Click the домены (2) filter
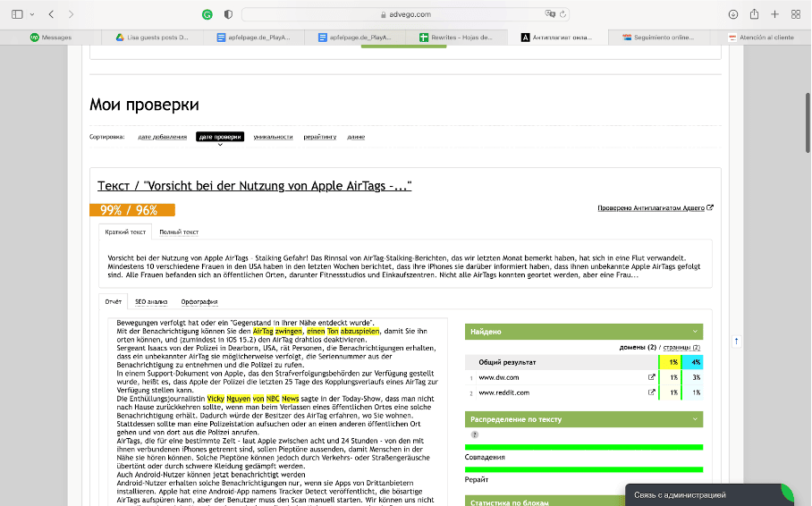 pos(638,348)
